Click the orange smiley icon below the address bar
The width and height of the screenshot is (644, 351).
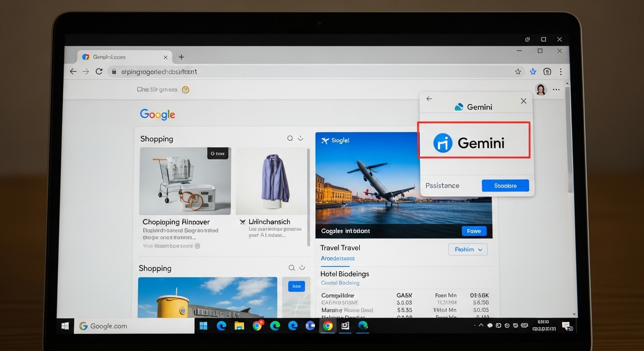tap(185, 90)
